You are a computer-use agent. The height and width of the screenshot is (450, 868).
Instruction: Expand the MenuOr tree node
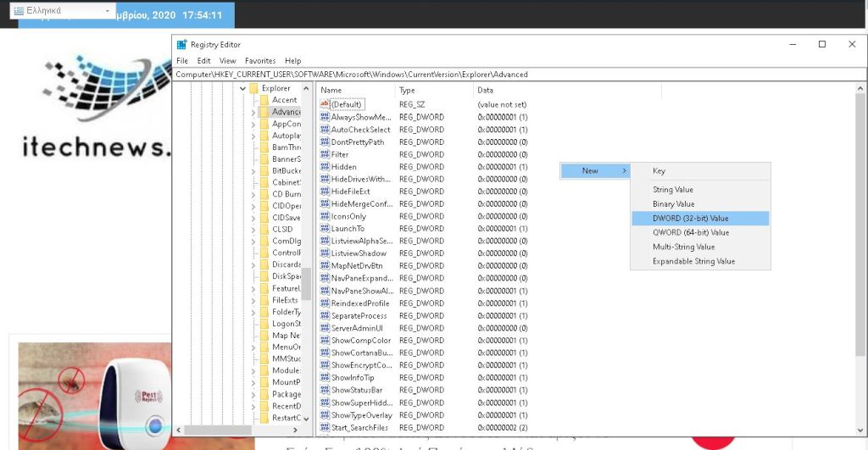pos(253,347)
